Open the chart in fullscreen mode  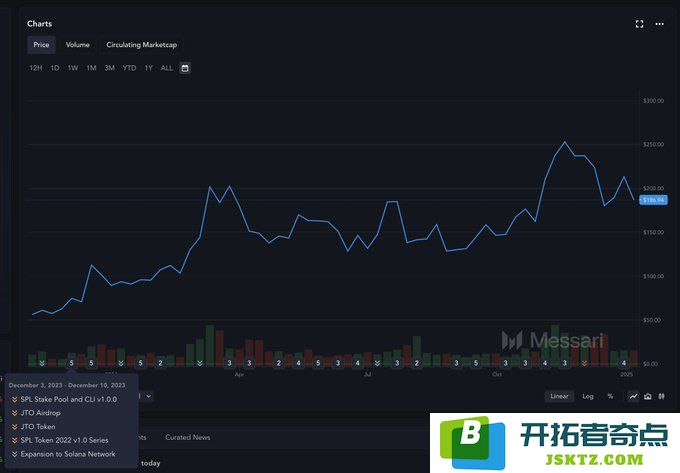click(x=639, y=24)
